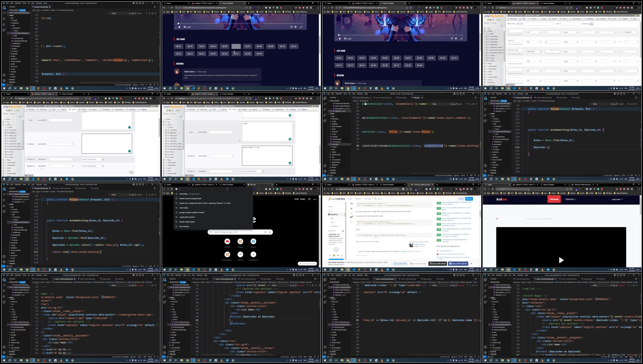Expand storage folder in web.php VS Code explorer
Viewport: 643px width, 364px height.
(334, 147)
